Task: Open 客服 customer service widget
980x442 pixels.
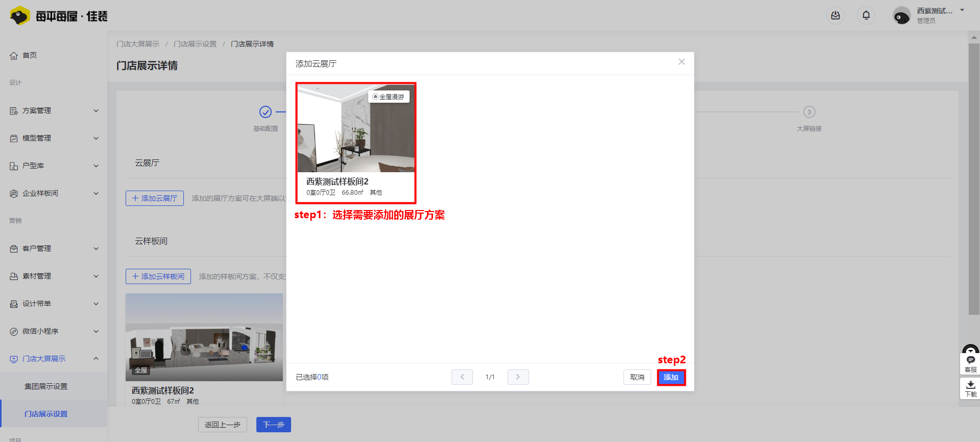Action: coord(970,364)
